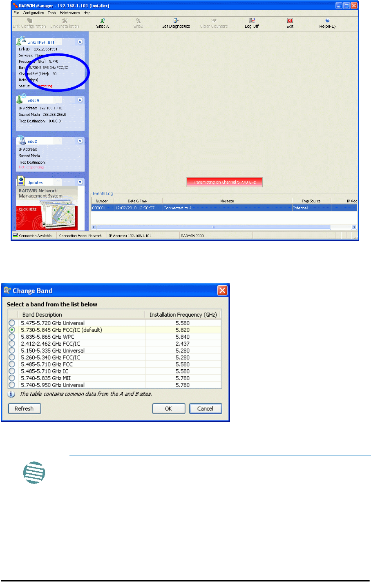
Task: Log Off from RADWIN Manager
Action: [x=252, y=23]
